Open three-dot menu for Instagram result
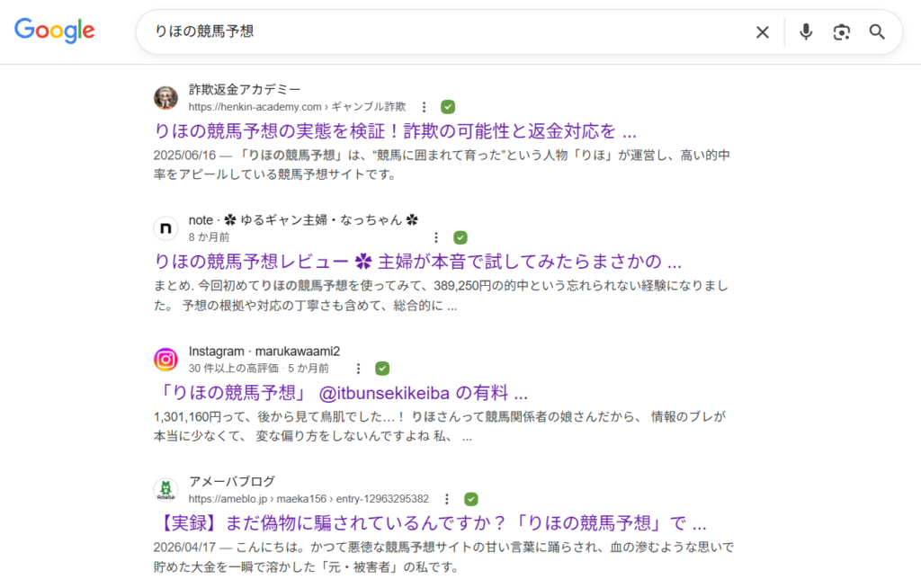This screenshot has width=921, height=588. (358, 369)
